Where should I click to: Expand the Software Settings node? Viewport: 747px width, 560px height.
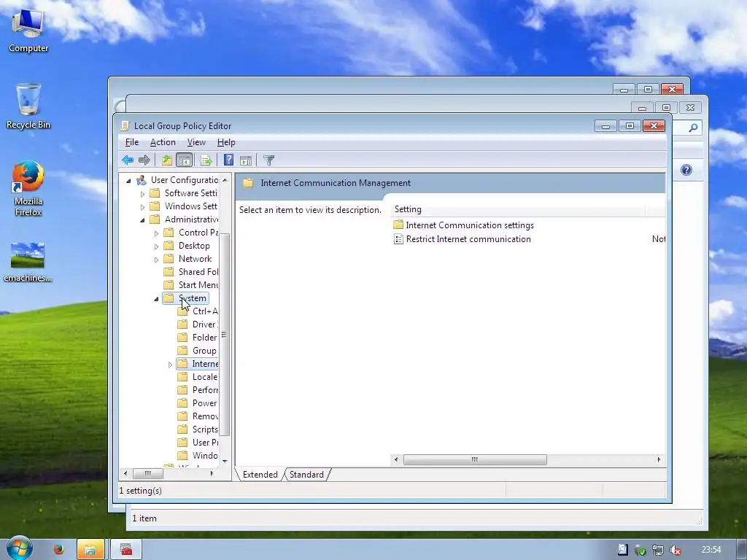(x=142, y=194)
